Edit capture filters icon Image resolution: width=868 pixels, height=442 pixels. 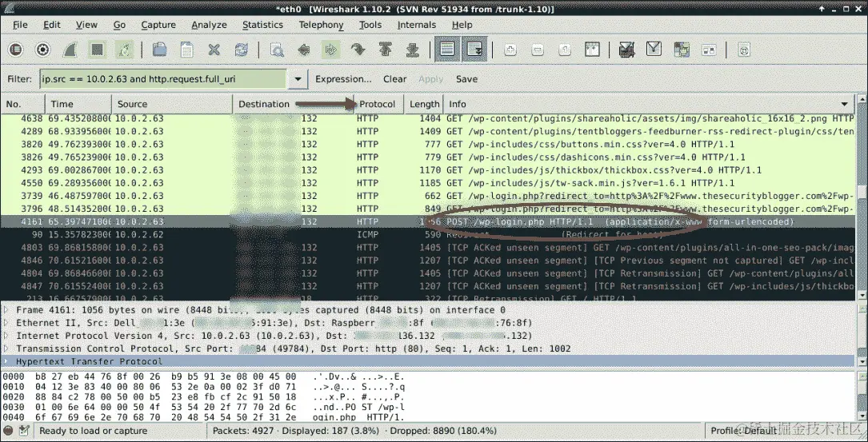tap(626, 50)
